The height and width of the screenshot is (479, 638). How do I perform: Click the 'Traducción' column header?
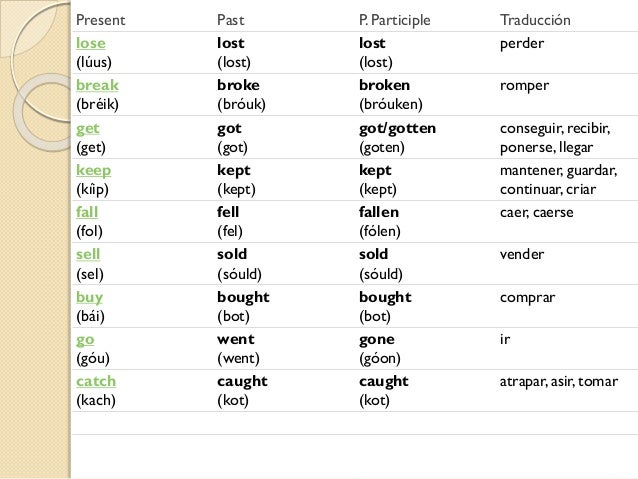(x=535, y=20)
